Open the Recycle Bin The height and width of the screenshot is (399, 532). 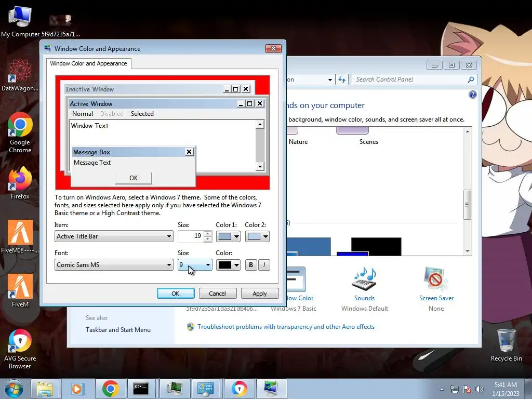point(506,345)
